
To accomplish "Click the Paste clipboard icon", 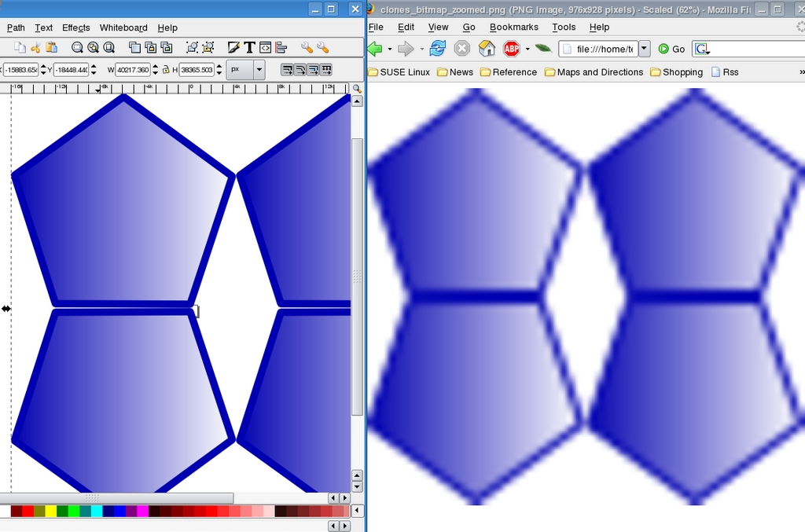I will tap(50, 48).
